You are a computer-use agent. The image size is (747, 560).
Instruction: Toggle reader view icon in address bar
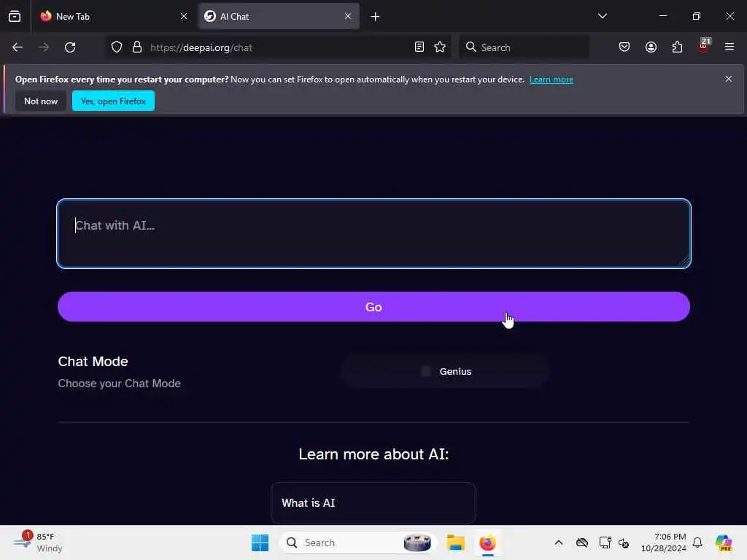point(419,47)
